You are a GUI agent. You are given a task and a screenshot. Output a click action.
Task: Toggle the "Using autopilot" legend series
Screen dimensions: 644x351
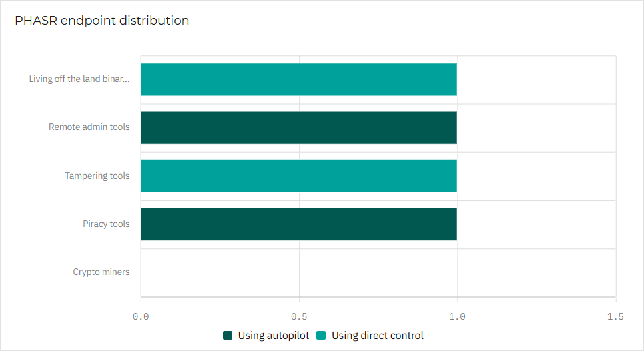coord(273,336)
